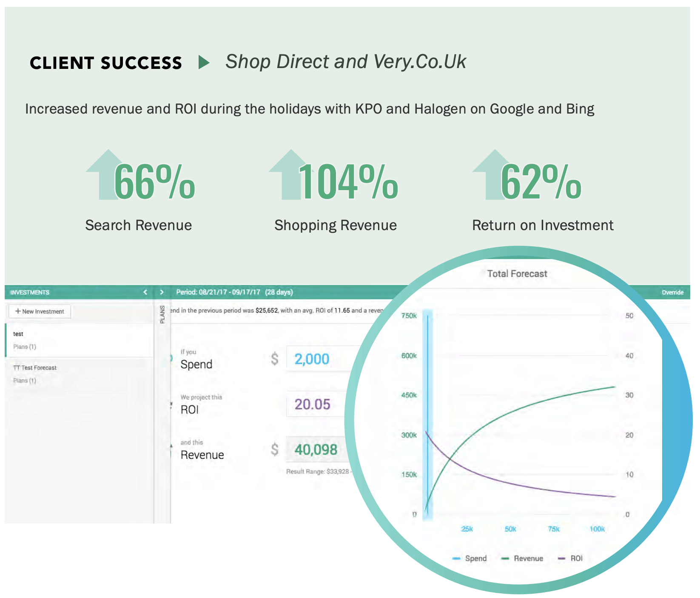Click the green triangle beside CLIENT SUCCESS

click(x=204, y=63)
